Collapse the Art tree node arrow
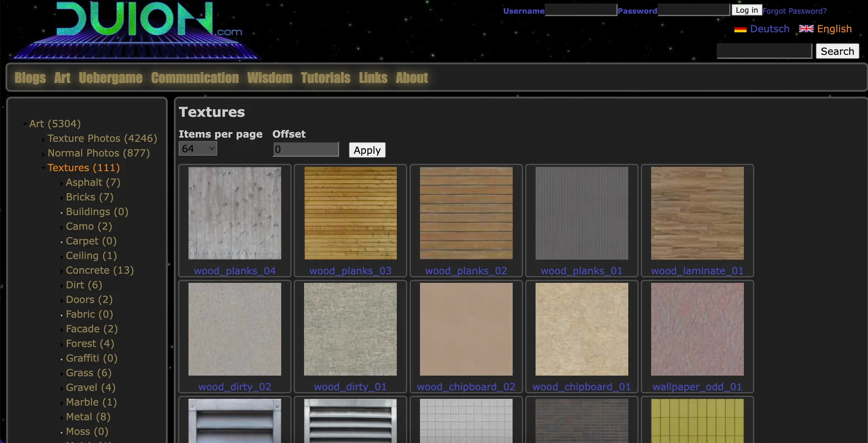868x443 pixels. coord(25,124)
